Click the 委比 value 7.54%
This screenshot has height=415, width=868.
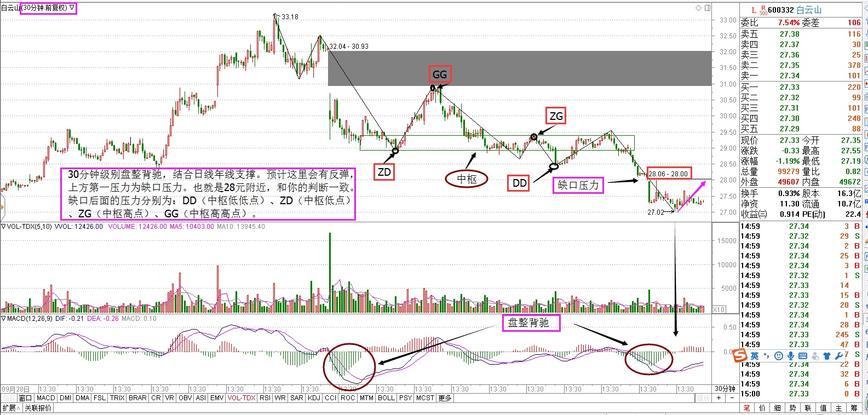coord(789,22)
